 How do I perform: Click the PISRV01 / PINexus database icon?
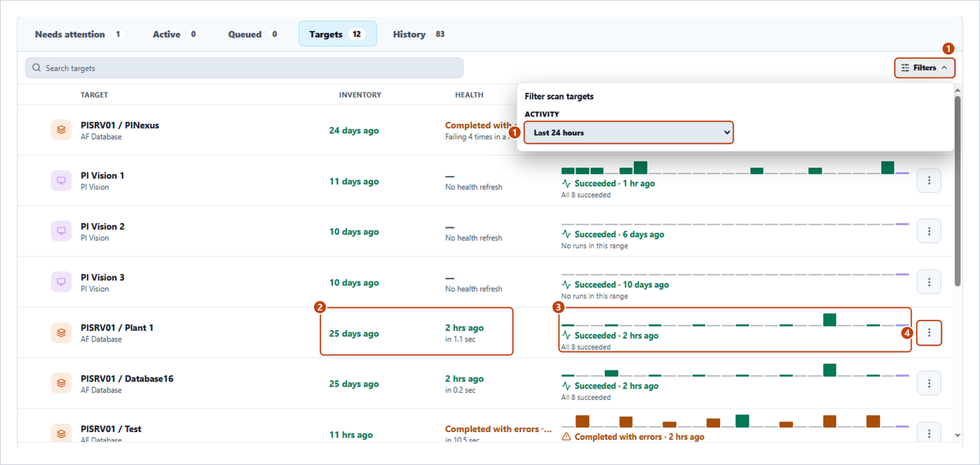[61, 130]
